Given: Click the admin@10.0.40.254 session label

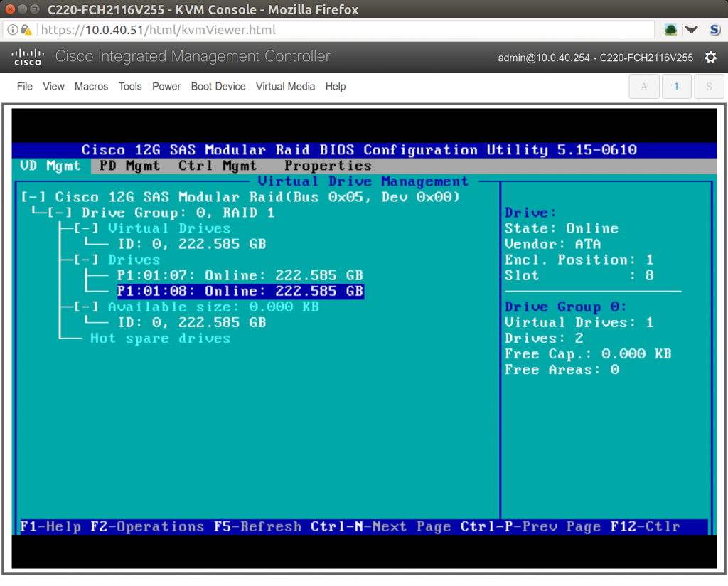Looking at the screenshot, I should pyautogui.click(x=595, y=58).
